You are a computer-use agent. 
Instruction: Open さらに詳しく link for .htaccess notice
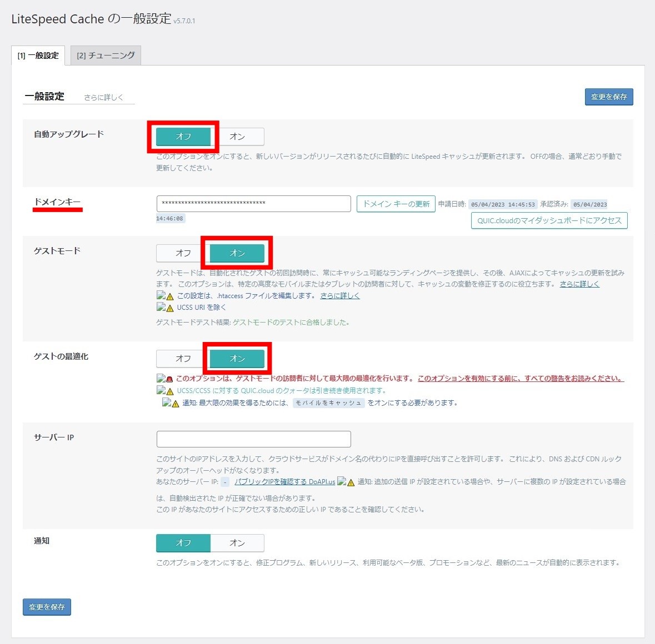point(339,295)
